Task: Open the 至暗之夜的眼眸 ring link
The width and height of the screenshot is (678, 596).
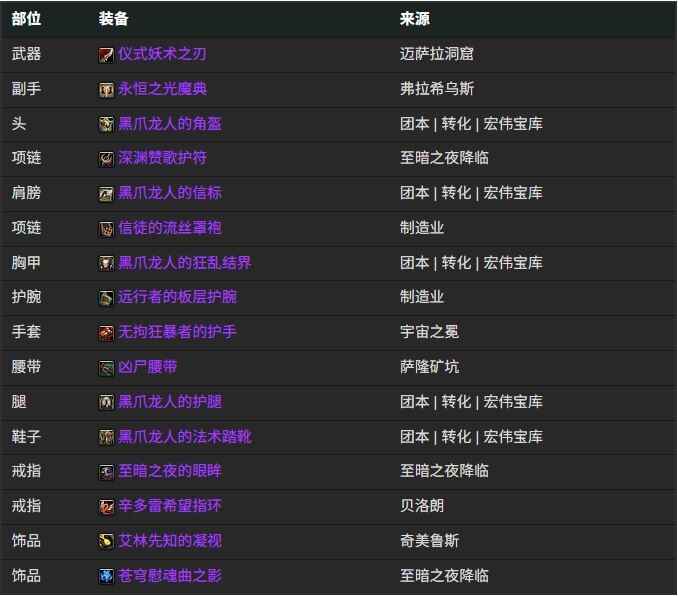Action: pos(170,471)
